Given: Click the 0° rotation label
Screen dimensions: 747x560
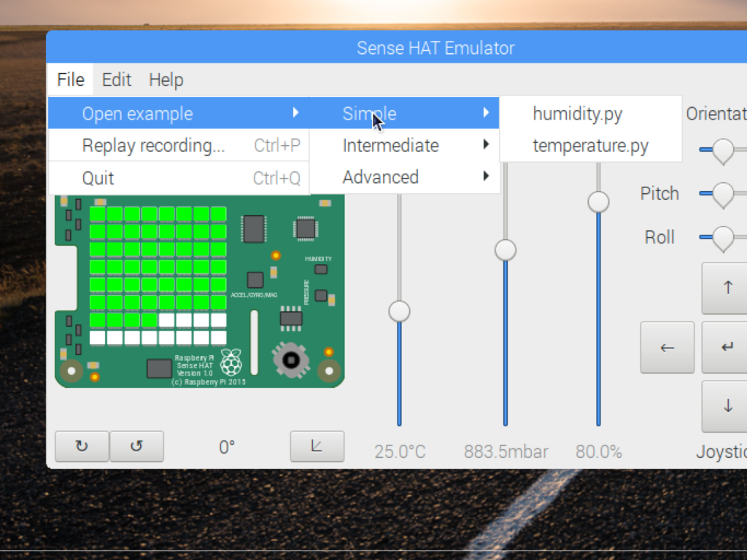Looking at the screenshot, I should (227, 447).
